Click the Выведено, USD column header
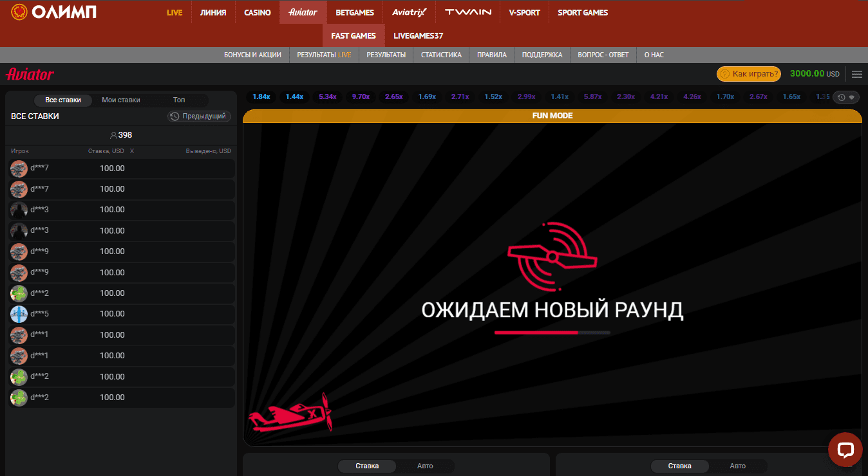 click(x=209, y=151)
